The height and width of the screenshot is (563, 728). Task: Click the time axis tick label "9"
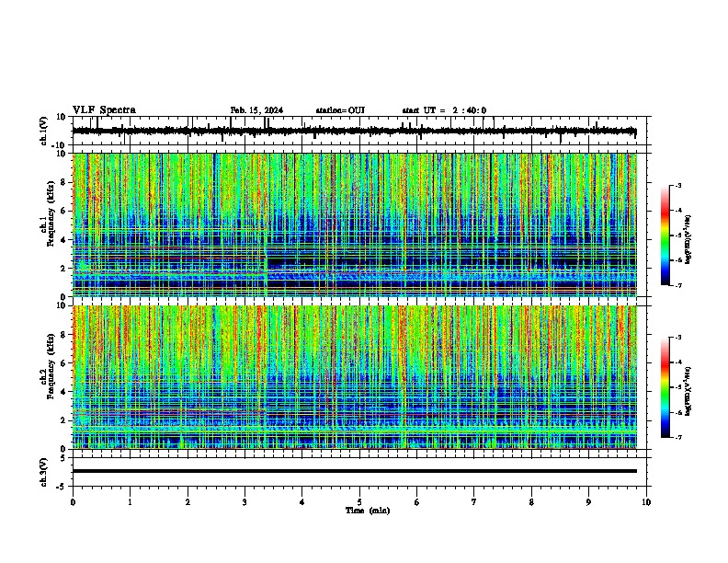point(588,502)
